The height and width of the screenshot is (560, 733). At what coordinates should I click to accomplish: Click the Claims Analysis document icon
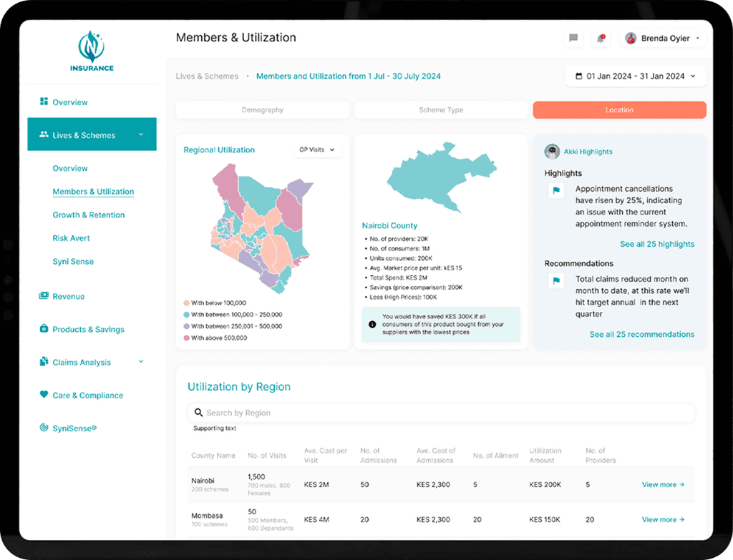click(x=44, y=361)
